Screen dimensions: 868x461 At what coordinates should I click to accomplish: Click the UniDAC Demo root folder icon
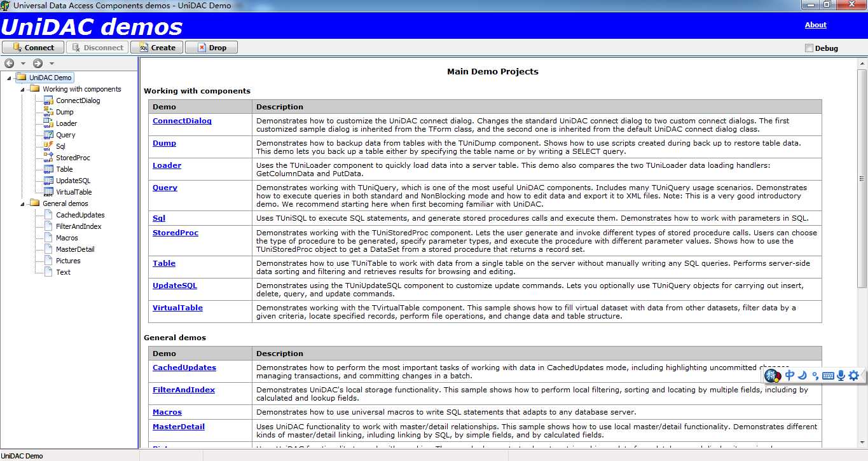click(x=21, y=78)
